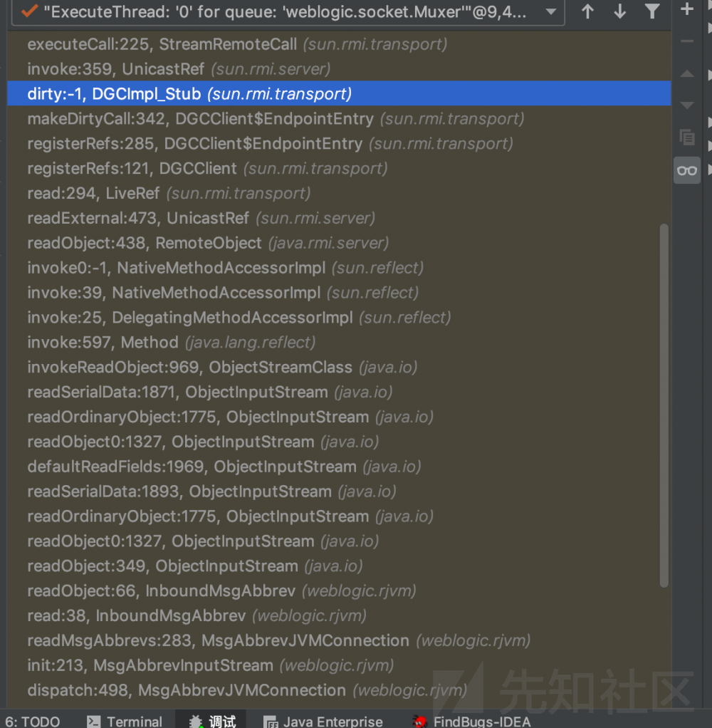Image resolution: width=712 pixels, height=728 pixels.
Task: Select invoke:39, NativeMethodAccessorImpl frame
Action: click(340, 293)
